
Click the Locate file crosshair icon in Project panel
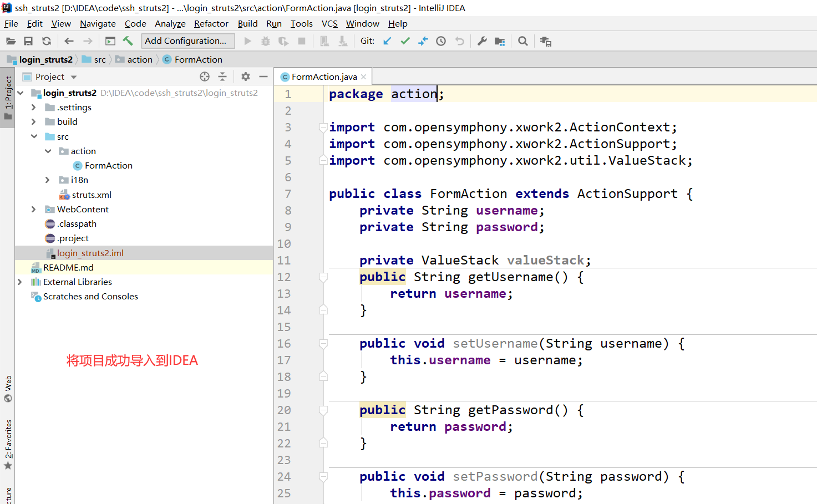click(205, 77)
